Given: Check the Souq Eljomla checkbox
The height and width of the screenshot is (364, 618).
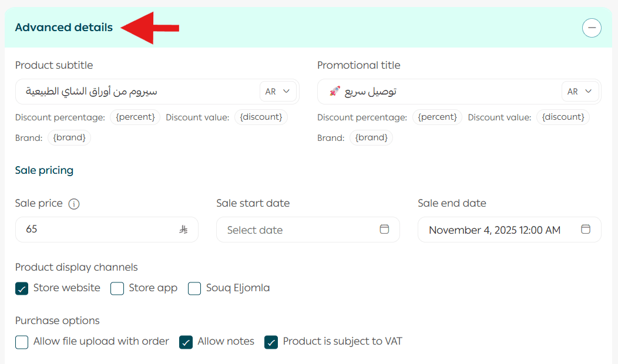Looking at the screenshot, I should (x=194, y=288).
